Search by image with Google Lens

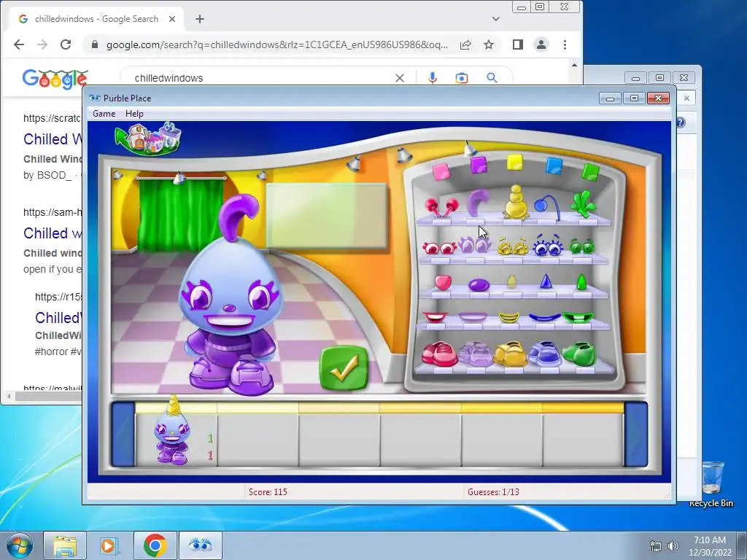pyautogui.click(x=462, y=78)
